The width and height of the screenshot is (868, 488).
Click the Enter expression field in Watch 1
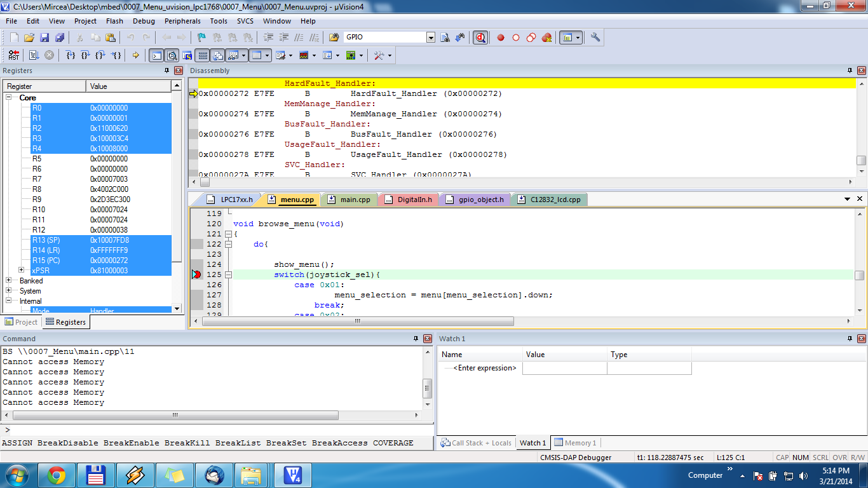[x=485, y=368]
